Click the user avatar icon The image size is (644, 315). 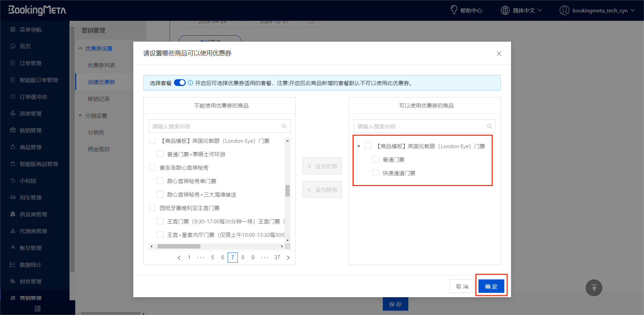(564, 10)
